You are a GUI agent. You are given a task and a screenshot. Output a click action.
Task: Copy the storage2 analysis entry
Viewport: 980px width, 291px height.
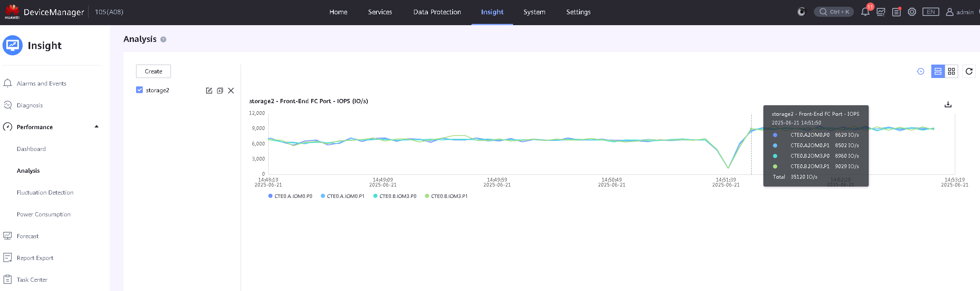(220, 91)
